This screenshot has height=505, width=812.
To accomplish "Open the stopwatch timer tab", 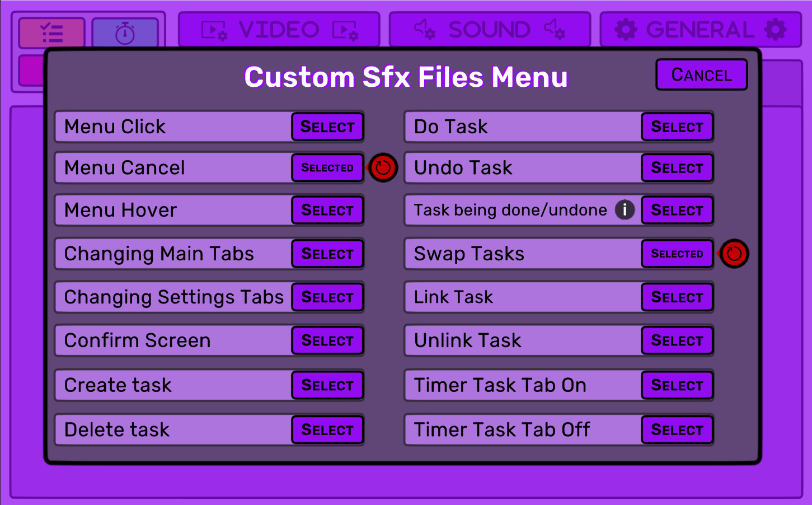I will (125, 32).
